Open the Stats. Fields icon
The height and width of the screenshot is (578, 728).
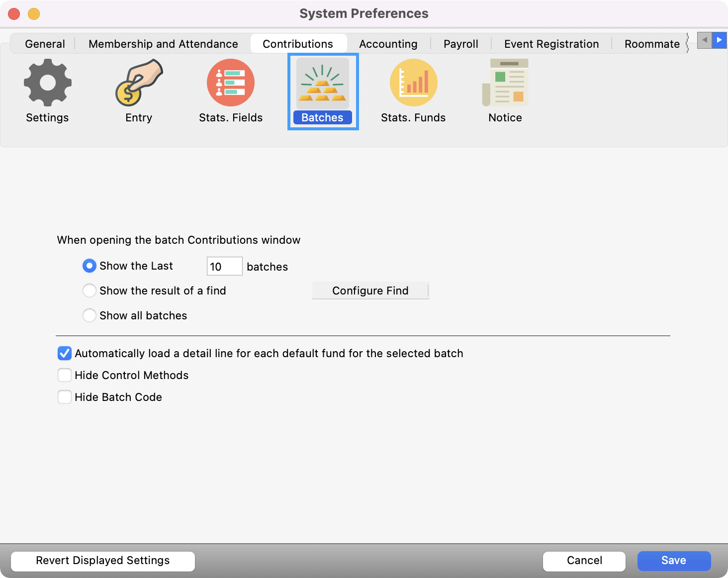(230, 83)
